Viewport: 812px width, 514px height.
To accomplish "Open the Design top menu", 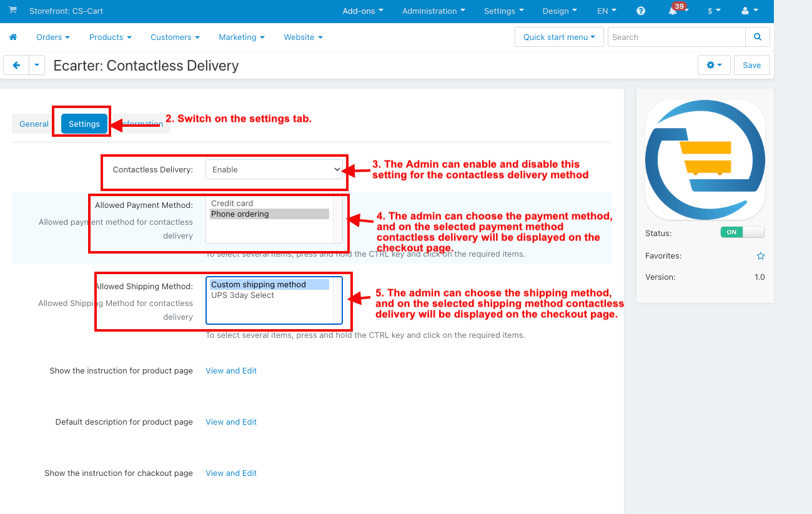I will 560,11.
